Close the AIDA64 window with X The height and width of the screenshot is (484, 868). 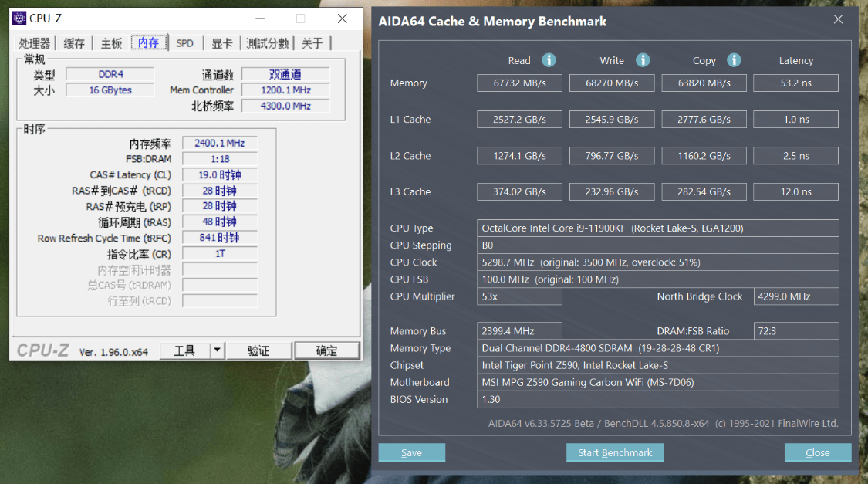coord(838,19)
